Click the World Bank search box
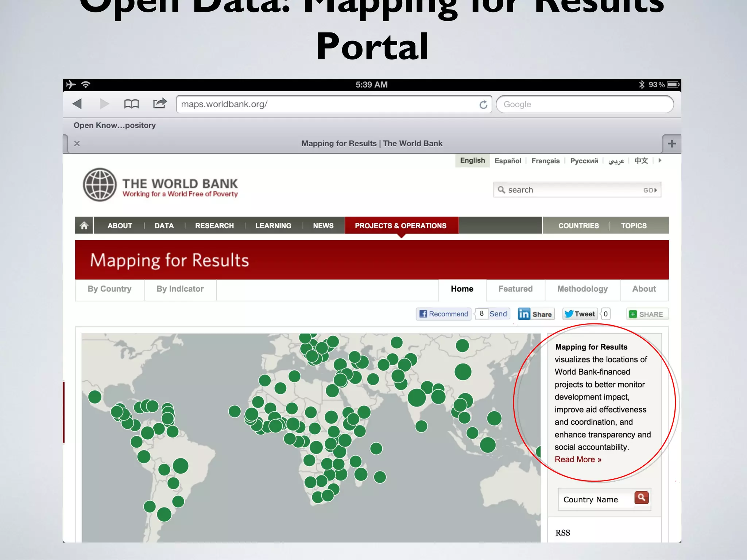Screen dimensions: 747x560 [x=577, y=190]
